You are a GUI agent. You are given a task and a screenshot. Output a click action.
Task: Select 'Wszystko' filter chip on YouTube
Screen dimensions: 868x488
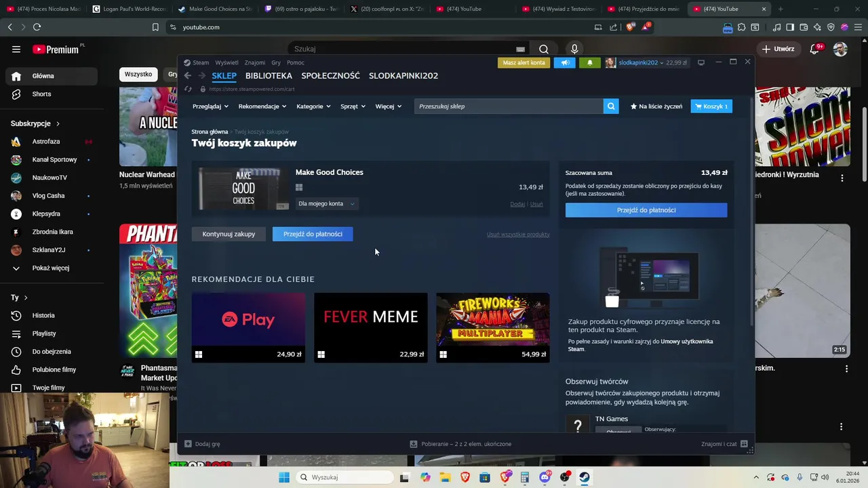pyautogui.click(x=138, y=74)
